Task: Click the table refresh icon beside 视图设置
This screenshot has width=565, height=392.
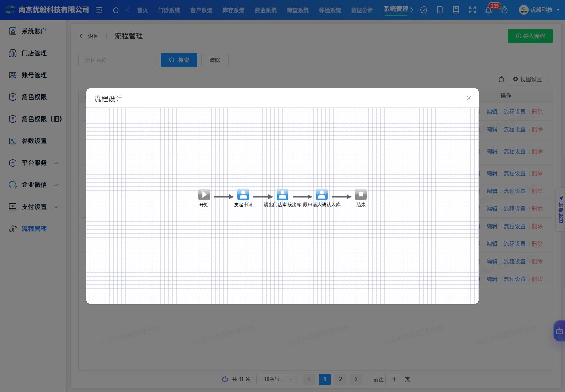Action: pos(501,79)
